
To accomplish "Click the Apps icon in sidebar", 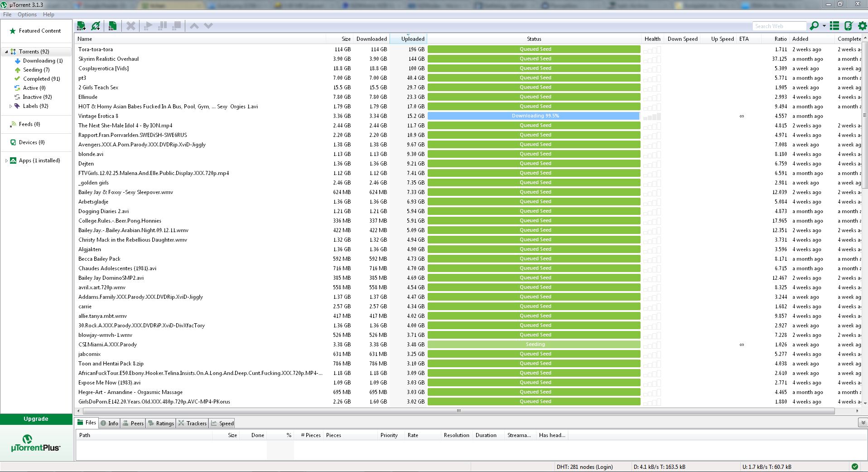I will tap(13, 161).
